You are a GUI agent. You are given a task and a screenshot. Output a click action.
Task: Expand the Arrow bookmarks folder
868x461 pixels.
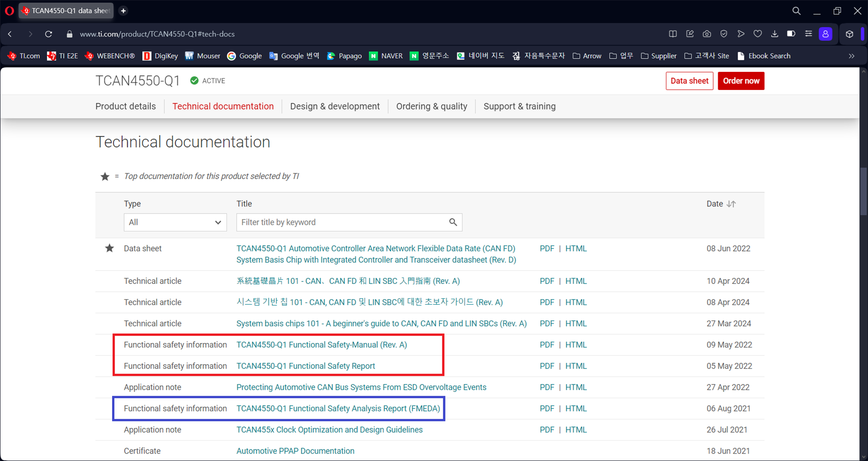point(587,56)
